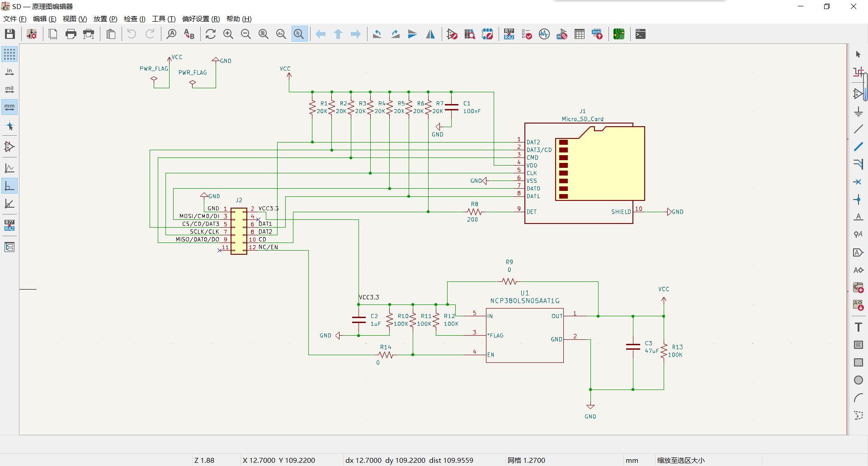
Task: Switch units to millimeters
Action: click(x=9, y=107)
